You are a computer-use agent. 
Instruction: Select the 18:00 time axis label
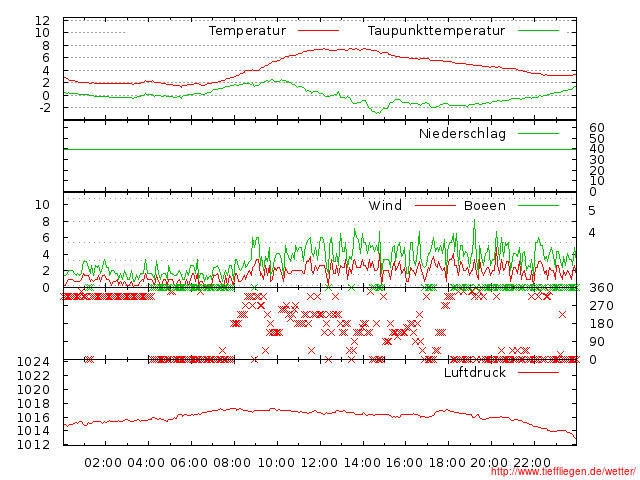click(x=447, y=463)
